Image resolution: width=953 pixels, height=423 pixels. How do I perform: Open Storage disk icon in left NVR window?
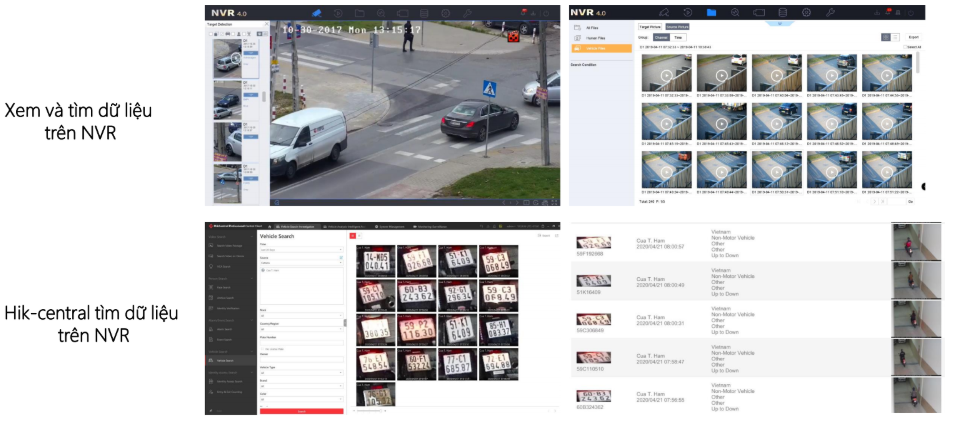(424, 13)
